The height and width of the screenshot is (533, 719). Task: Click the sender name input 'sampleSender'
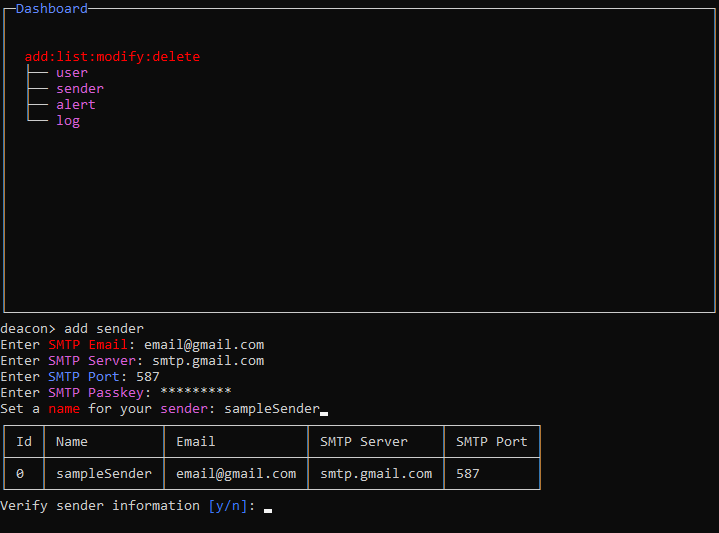click(x=272, y=409)
